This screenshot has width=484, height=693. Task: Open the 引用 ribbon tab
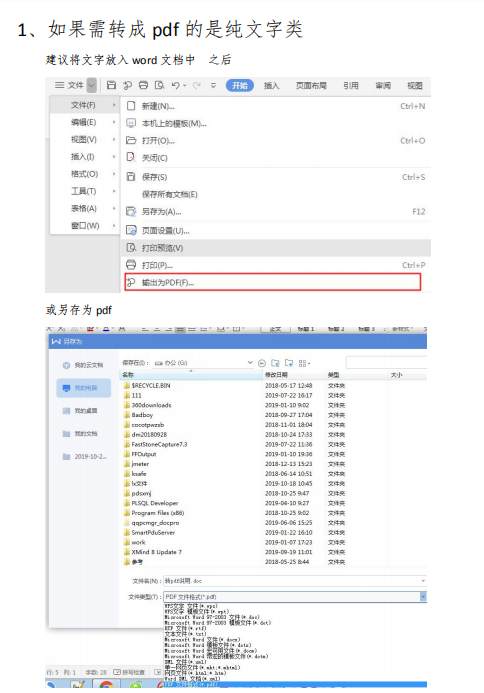[351, 85]
